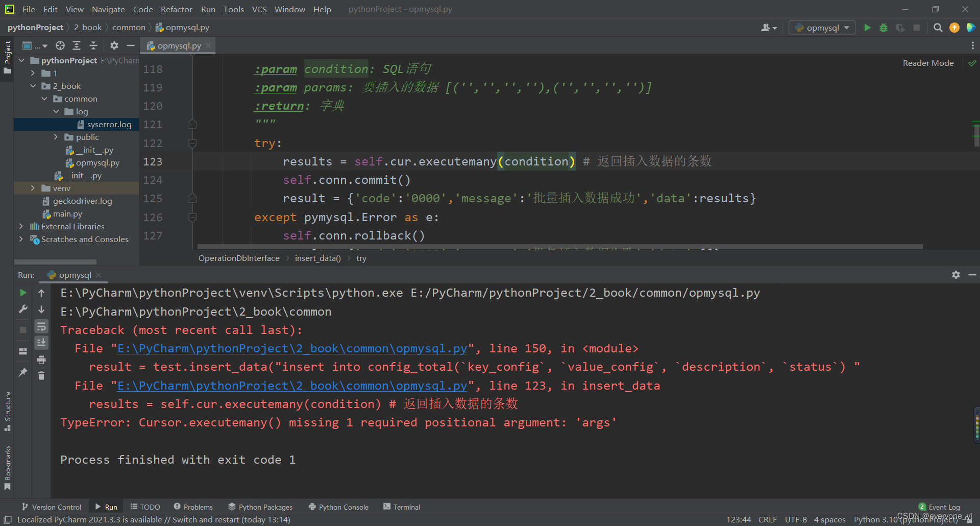Open the File menu
Viewport: 980px width, 526px height.
pos(29,9)
